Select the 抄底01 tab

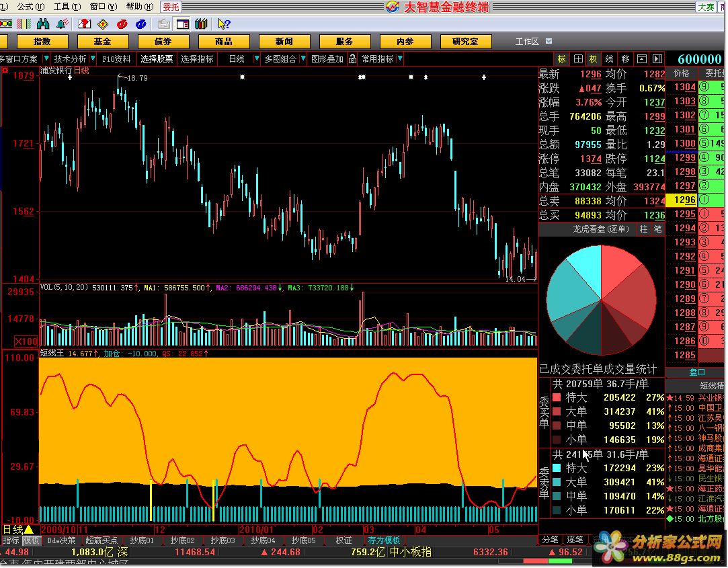pos(142,540)
